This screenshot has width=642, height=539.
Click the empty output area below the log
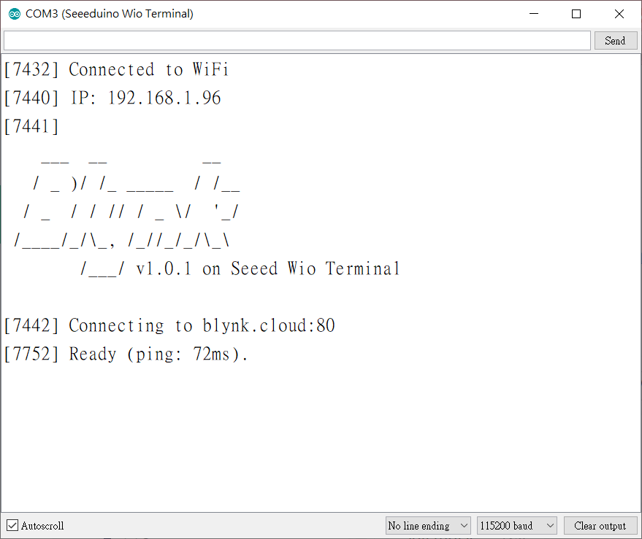(321, 438)
